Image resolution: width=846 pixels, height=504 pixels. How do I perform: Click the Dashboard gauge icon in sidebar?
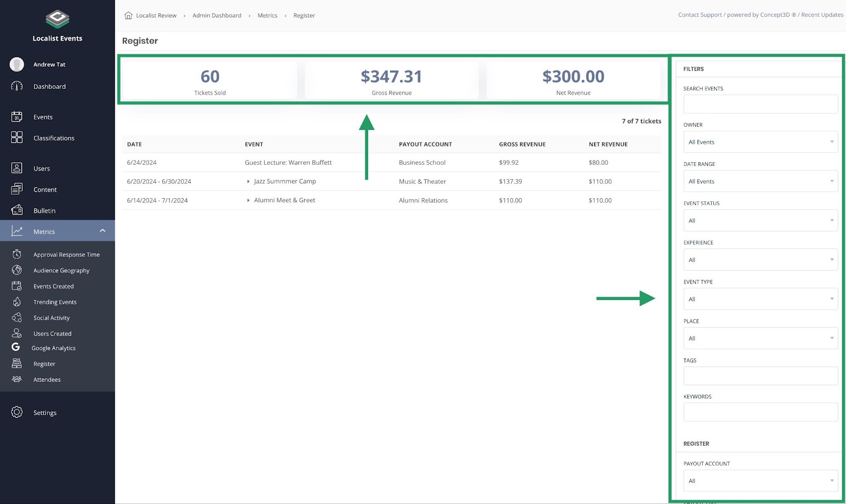click(x=17, y=86)
